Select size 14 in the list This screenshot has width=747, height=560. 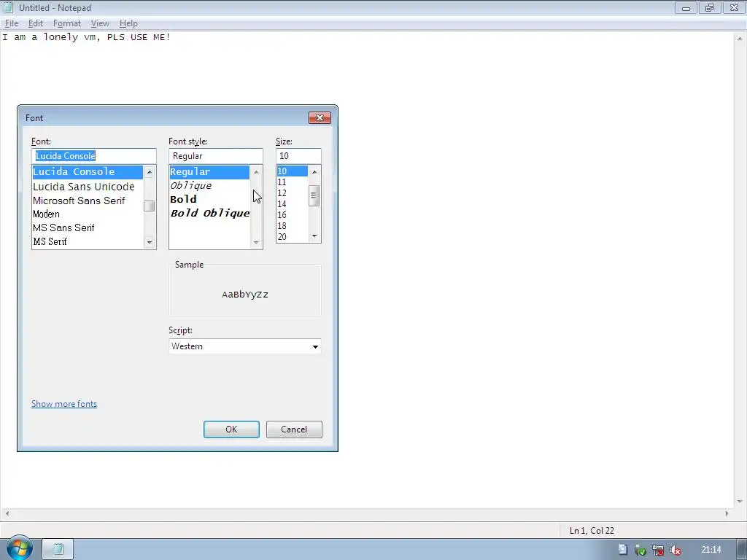[292, 204]
